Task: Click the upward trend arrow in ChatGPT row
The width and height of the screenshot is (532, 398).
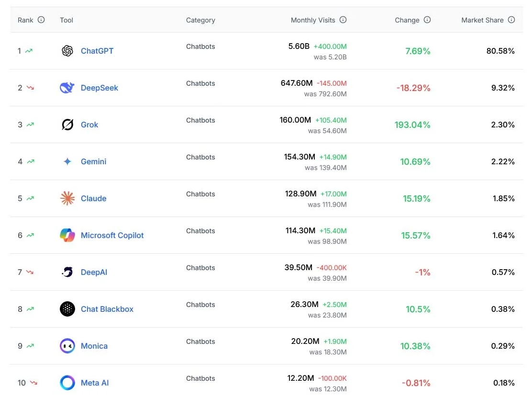Action: click(29, 51)
